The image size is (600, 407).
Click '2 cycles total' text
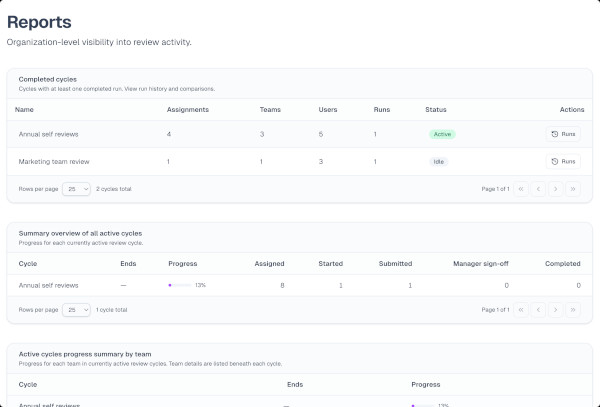(114, 189)
